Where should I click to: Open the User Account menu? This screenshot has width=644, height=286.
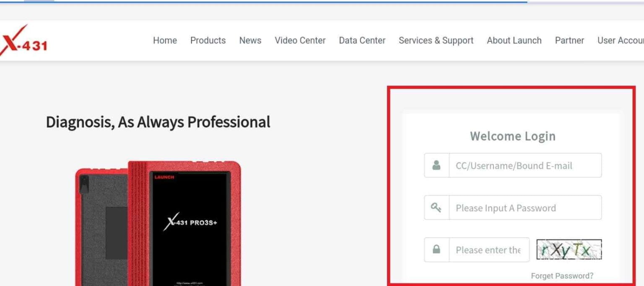(x=622, y=41)
